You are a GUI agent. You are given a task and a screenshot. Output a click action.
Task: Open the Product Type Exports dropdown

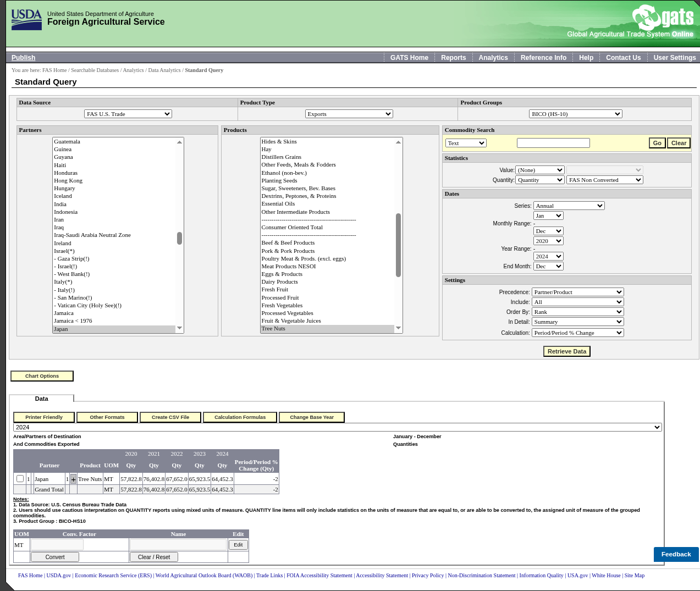point(349,114)
